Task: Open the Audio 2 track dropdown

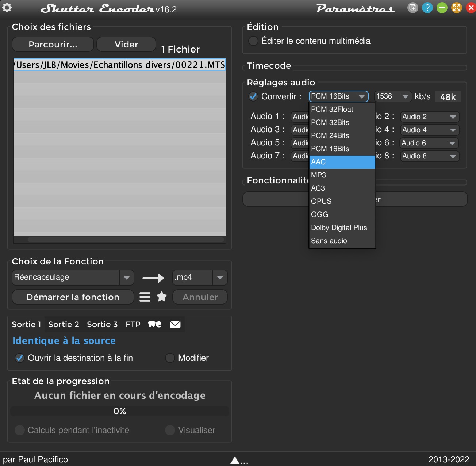Action: pos(430,117)
